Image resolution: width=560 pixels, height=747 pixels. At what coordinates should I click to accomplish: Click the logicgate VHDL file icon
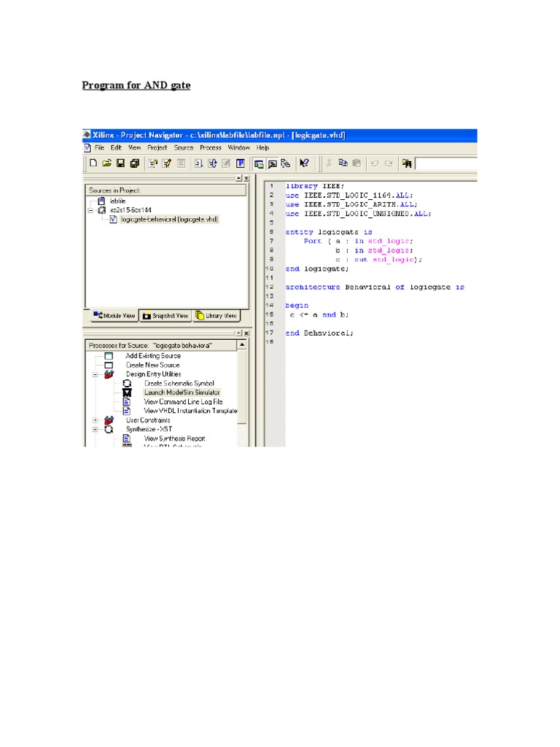(x=113, y=220)
